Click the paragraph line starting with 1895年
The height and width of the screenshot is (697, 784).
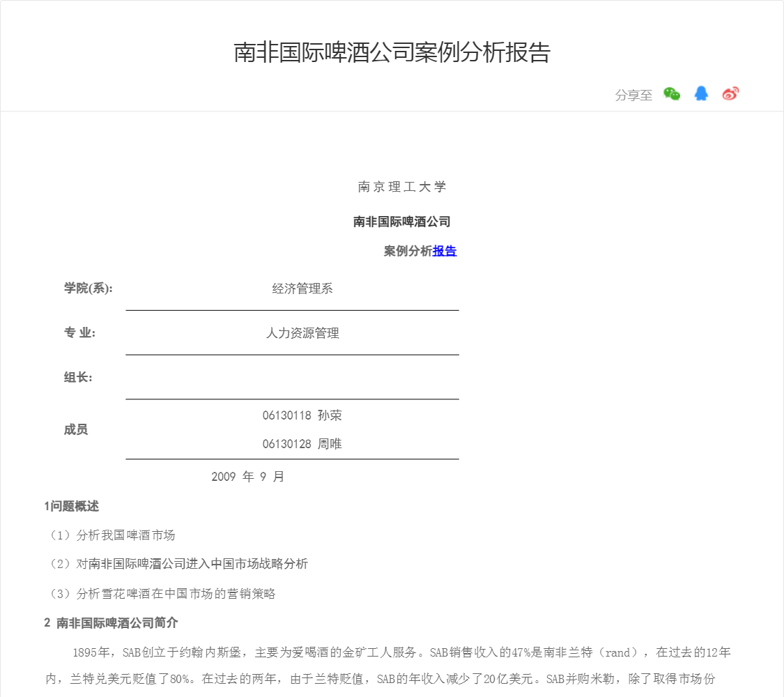click(x=401, y=652)
